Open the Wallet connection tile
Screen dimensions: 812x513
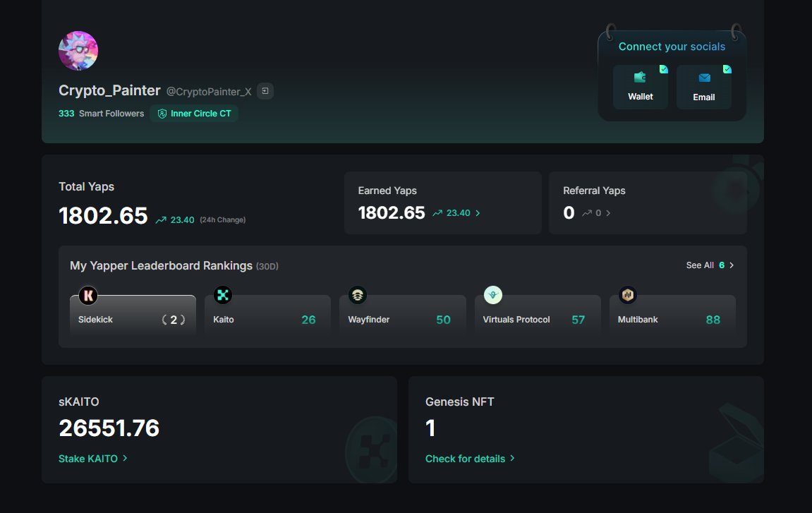coord(641,87)
